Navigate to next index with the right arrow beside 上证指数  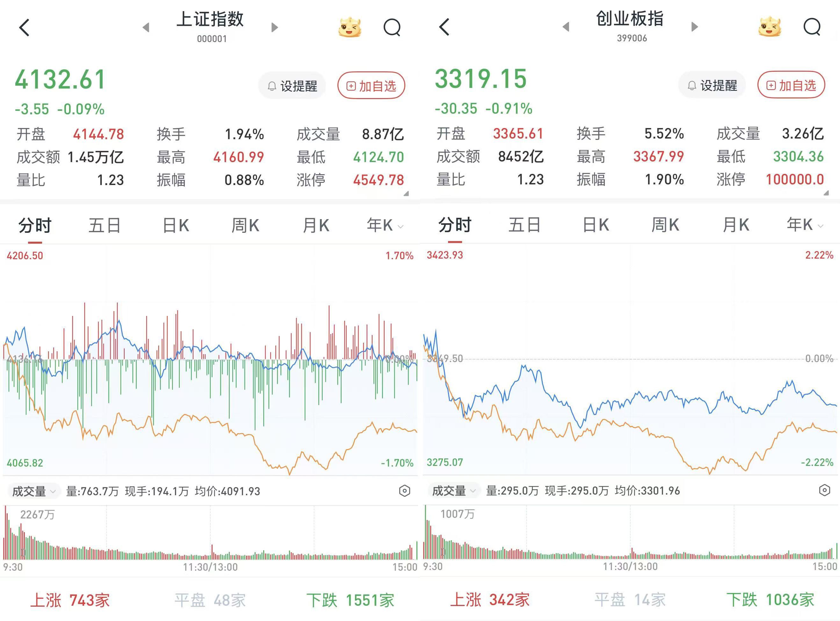click(x=275, y=27)
